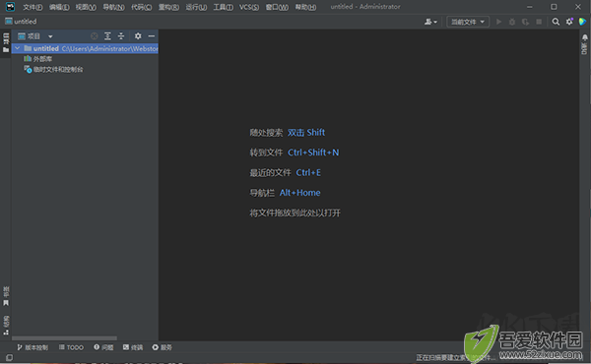Screen dimensions: 591x364
Task: Click the Ctrl+E recent files hint
Action: coord(308,173)
